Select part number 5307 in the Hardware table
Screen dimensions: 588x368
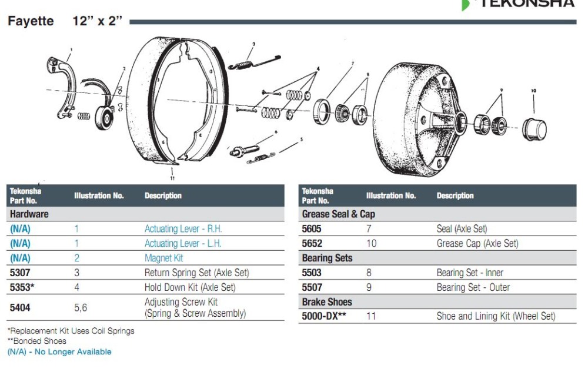tap(20, 273)
